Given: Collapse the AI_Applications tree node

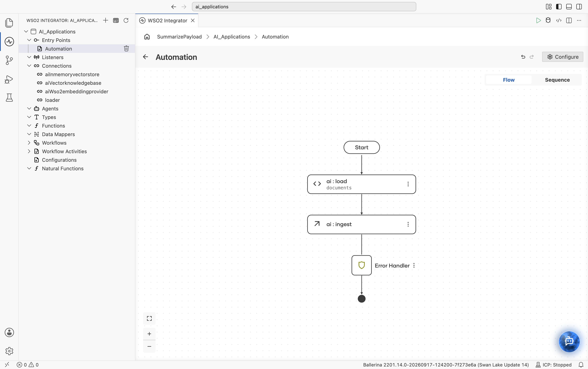Looking at the screenshot, I should [x=26, y=31].
